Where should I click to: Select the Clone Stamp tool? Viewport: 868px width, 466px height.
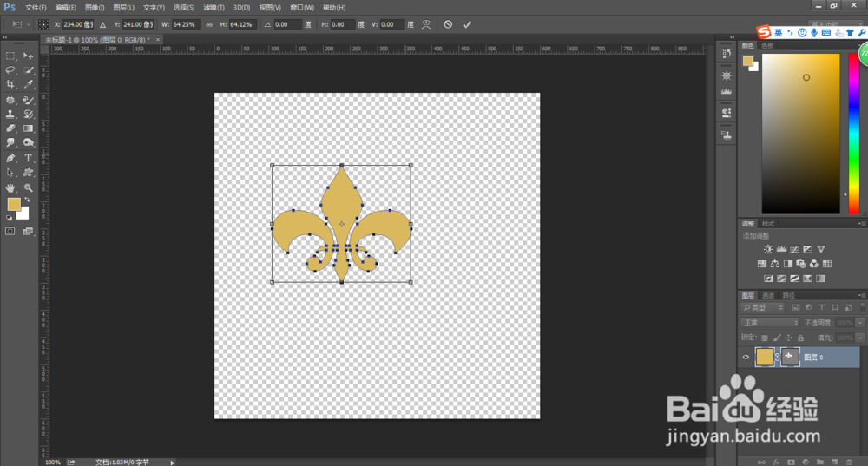point(10,114)
